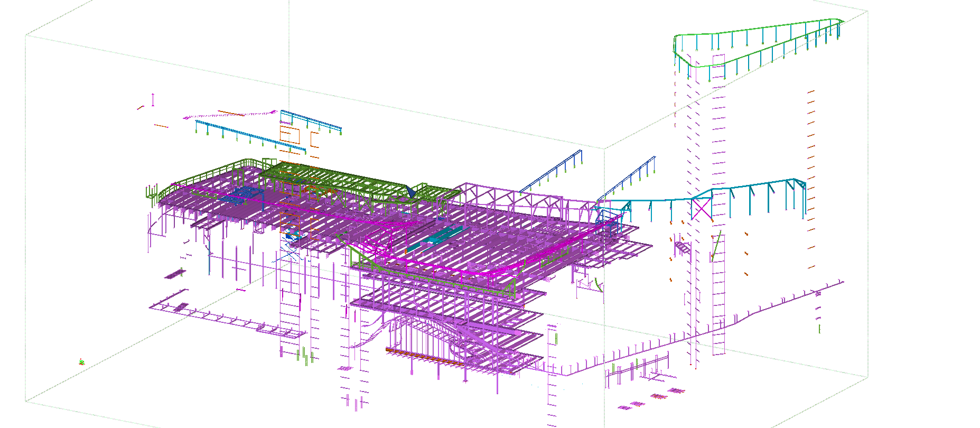This screenshot has width=980, height=428.
Task: Select the green roof truss grid
Action: tap(338, 179)
